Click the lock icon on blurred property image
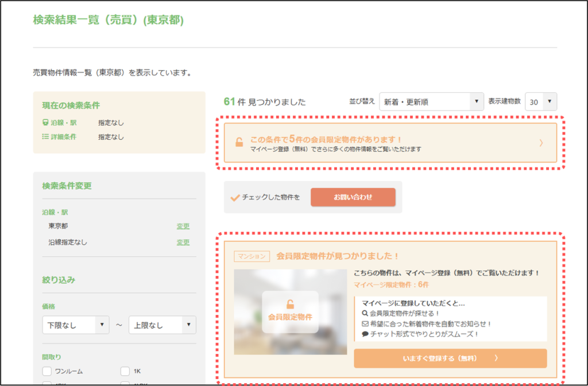 point(290,305)
